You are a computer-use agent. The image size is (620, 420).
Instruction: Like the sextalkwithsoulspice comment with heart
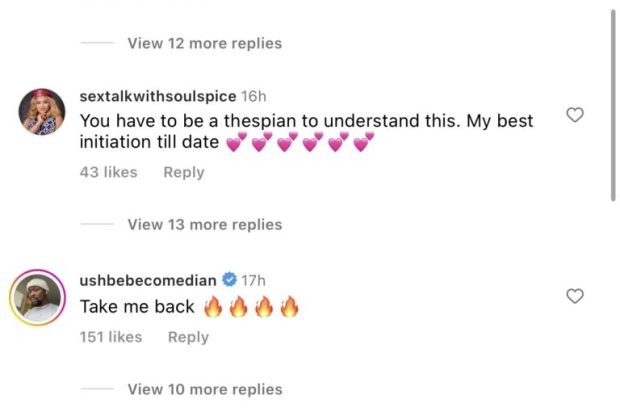pyautogui.click(x=575, y=116)
